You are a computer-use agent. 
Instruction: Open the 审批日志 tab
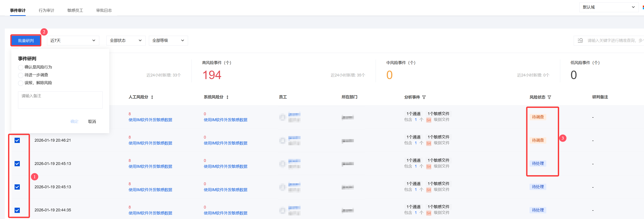tap(104, 10)
